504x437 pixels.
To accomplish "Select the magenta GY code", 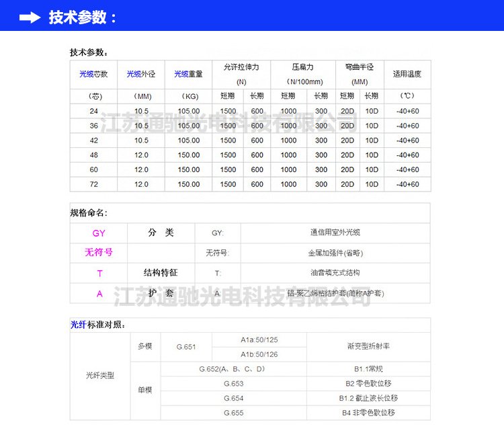I will (x=99, y=233).
